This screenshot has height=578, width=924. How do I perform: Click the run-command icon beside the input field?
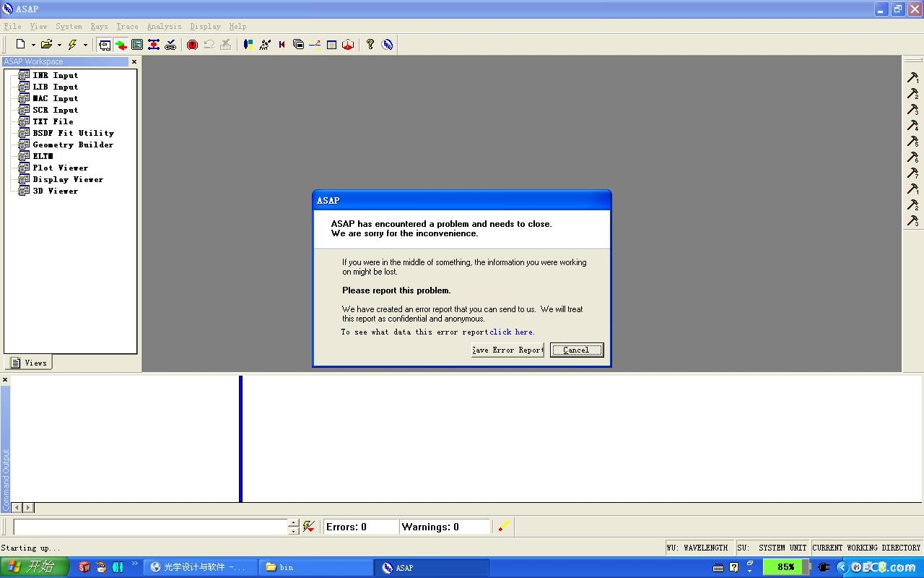click(309, 527)
